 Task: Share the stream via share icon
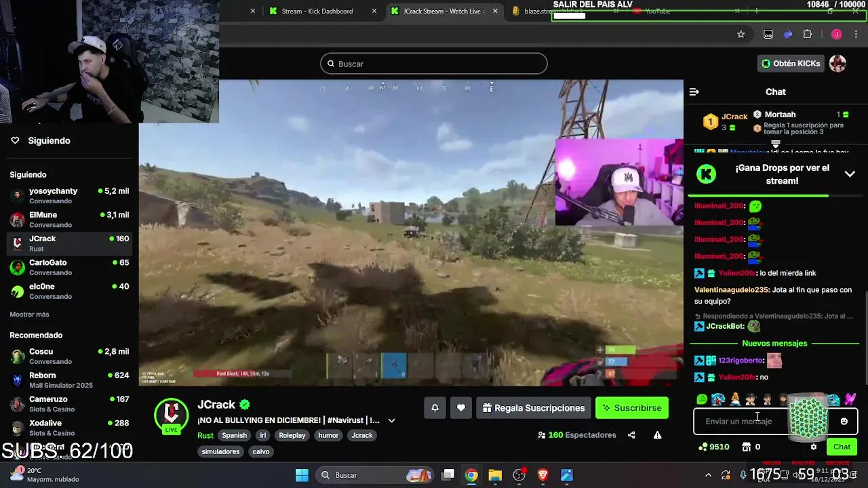(631, 435)
